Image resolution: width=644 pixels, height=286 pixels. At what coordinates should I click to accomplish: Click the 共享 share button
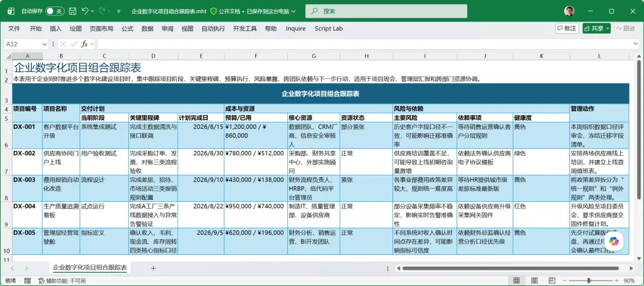[596, 29]
